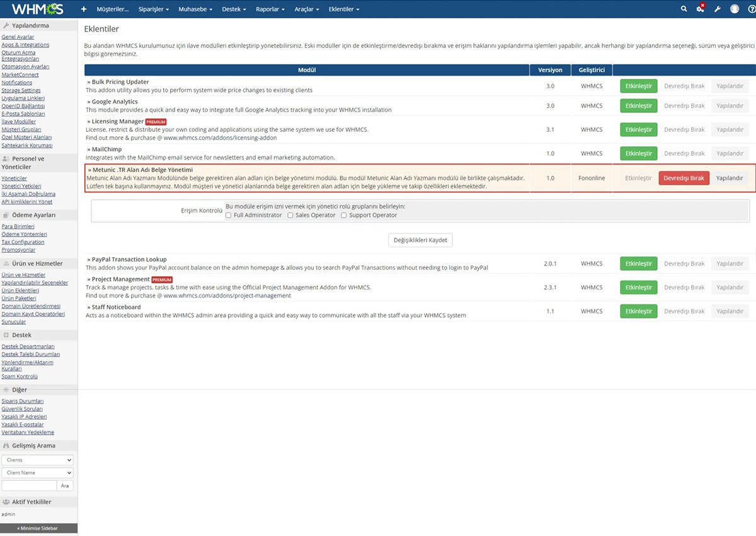Open the Eklentiler menu

coord(345,9)
